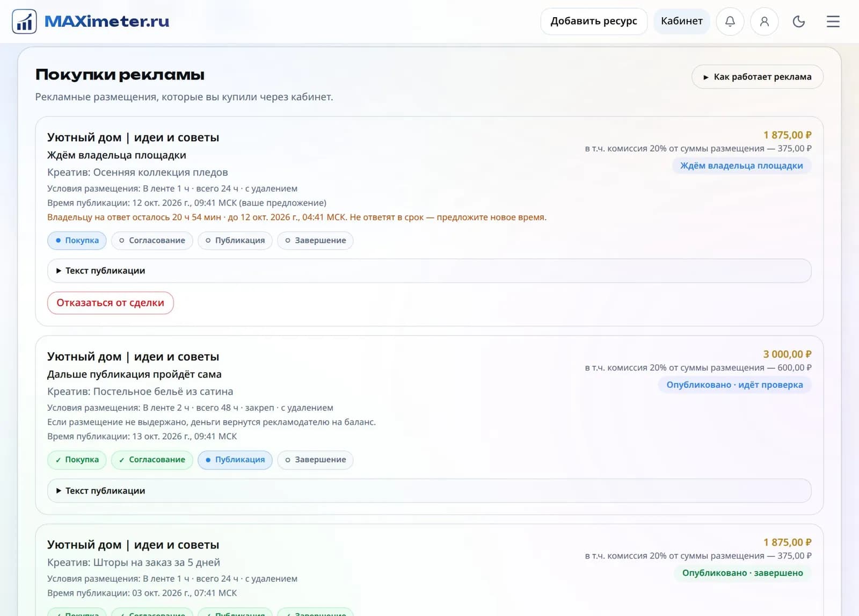Click Добавить ресурс button

coord(594,21)
